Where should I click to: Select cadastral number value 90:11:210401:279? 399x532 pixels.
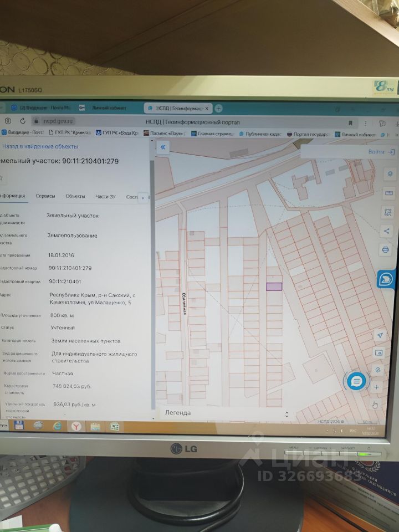point(70,268)
